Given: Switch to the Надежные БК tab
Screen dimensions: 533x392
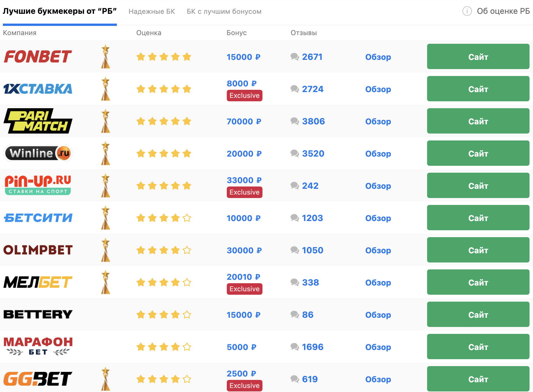Looking at the screenshot, I should coord(152,12).
